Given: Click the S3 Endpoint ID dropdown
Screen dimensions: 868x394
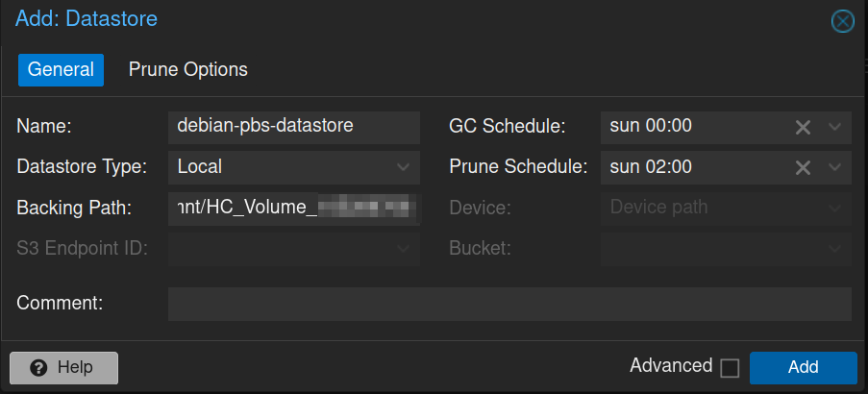Looking at the screenshot, I should (x=293, y=249).
